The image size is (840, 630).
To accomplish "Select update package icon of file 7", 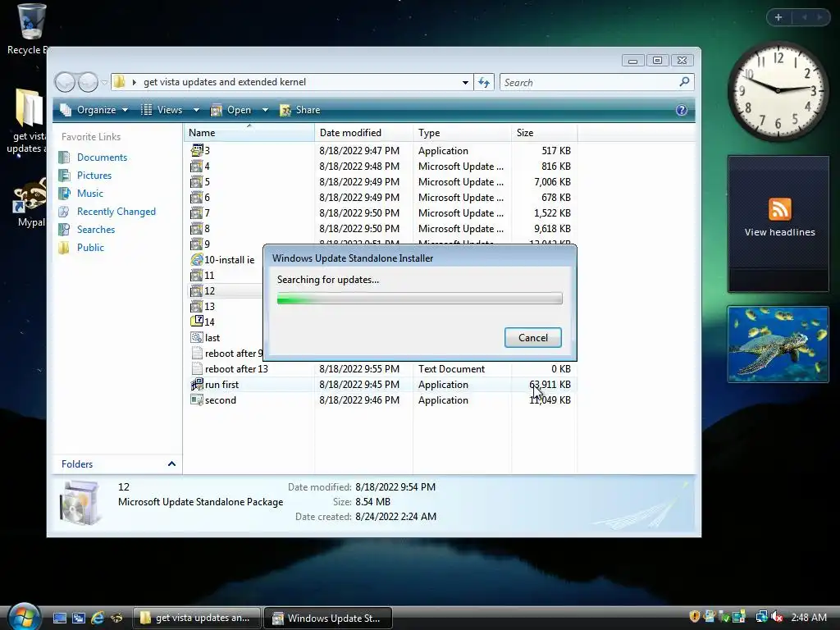I will click(x=197, y=212).
